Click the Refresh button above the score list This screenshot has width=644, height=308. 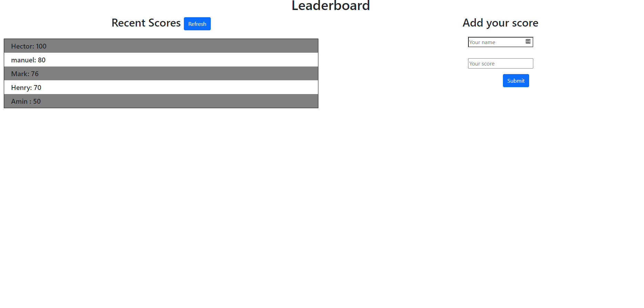click(x=197, y=24)
